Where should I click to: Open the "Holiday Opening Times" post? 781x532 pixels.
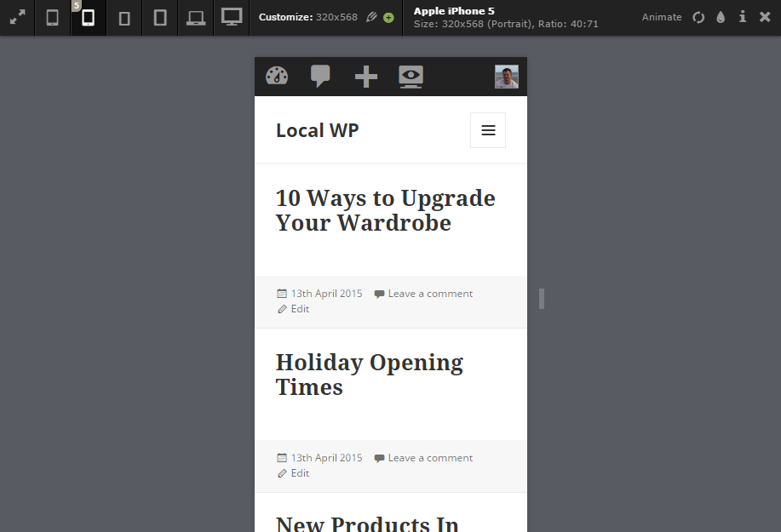click(370, 375)
